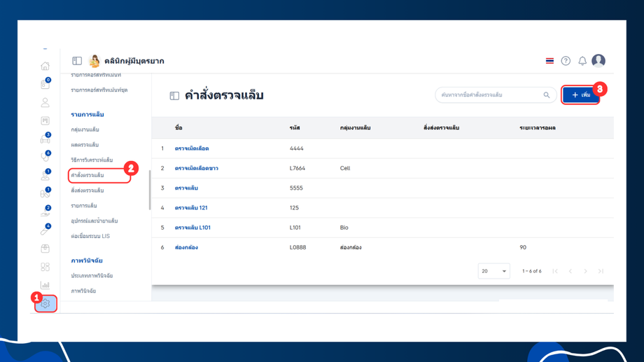The width and height of the screenshot is (644, 362).
Task: Open the notifications bell icon
Action: click(x=582, y=61)
